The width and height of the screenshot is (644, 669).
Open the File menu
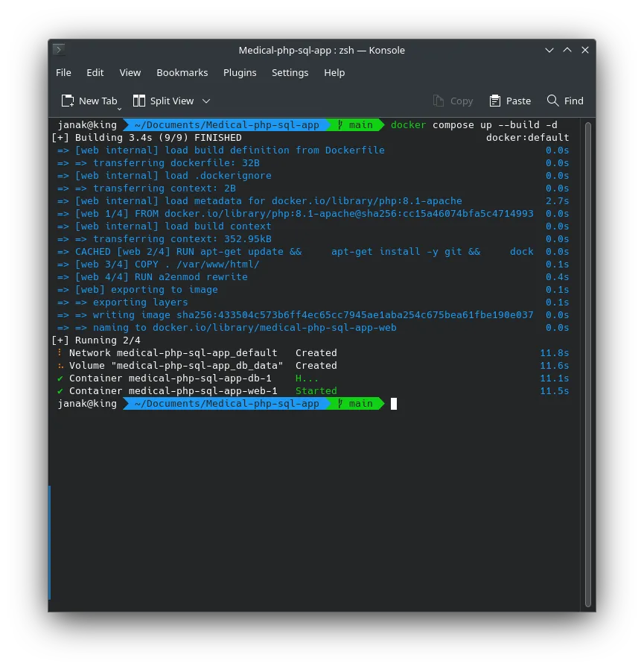point(63,72)
